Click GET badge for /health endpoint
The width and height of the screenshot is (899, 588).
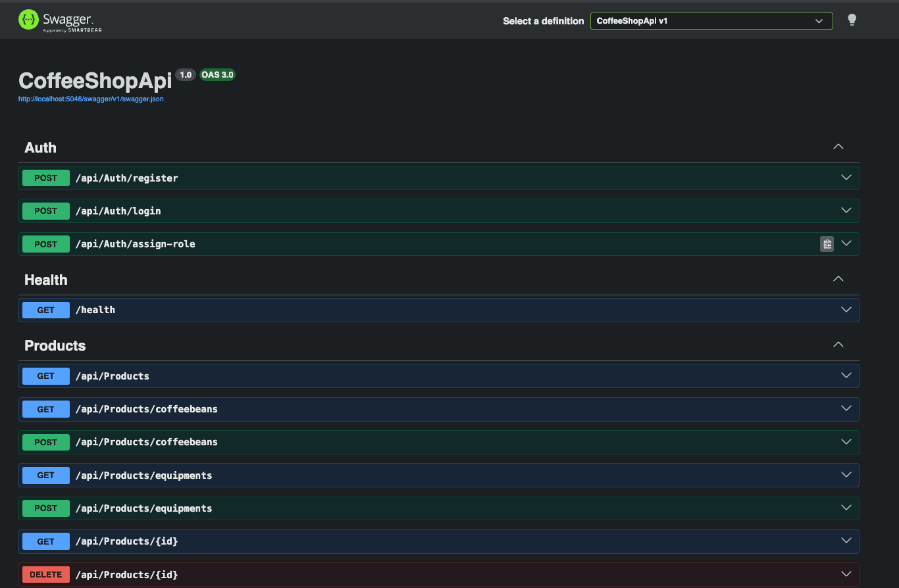tap(46, 310)
